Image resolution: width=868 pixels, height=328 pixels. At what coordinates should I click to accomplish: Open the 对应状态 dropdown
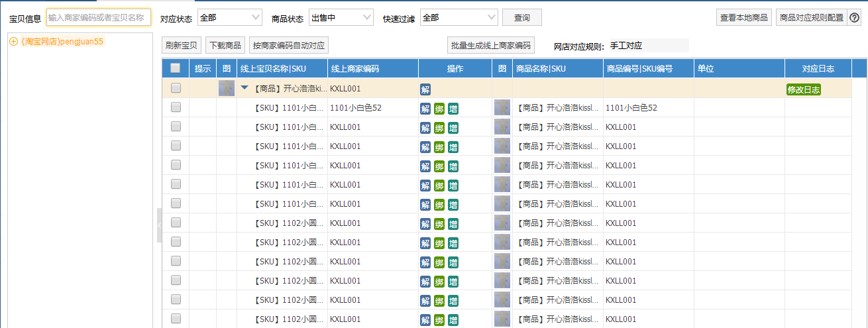point(229,18)
